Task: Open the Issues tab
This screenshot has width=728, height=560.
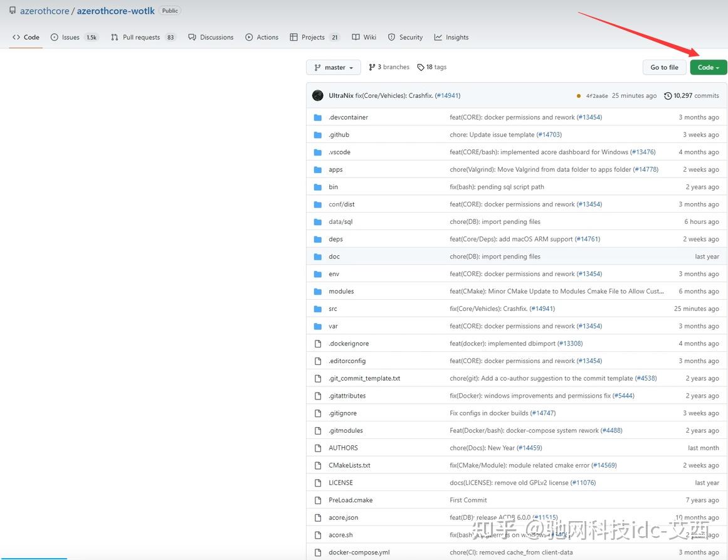Action: (x=74, y=37)
